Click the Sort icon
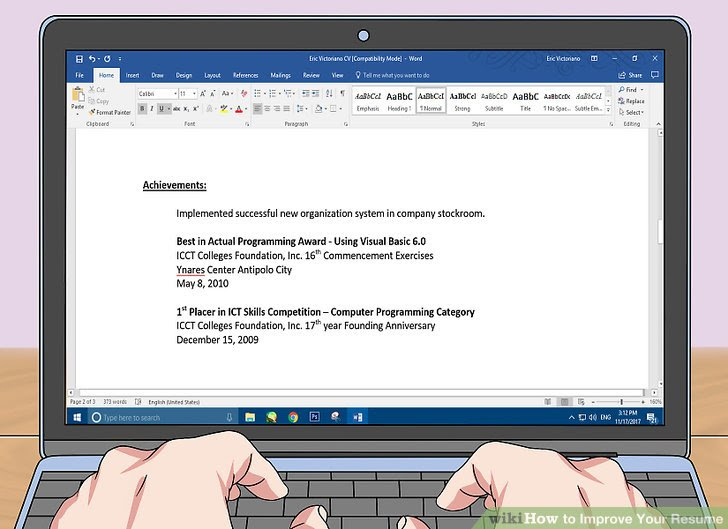Screen dimensions: 728x529 [x=329, y=94]
